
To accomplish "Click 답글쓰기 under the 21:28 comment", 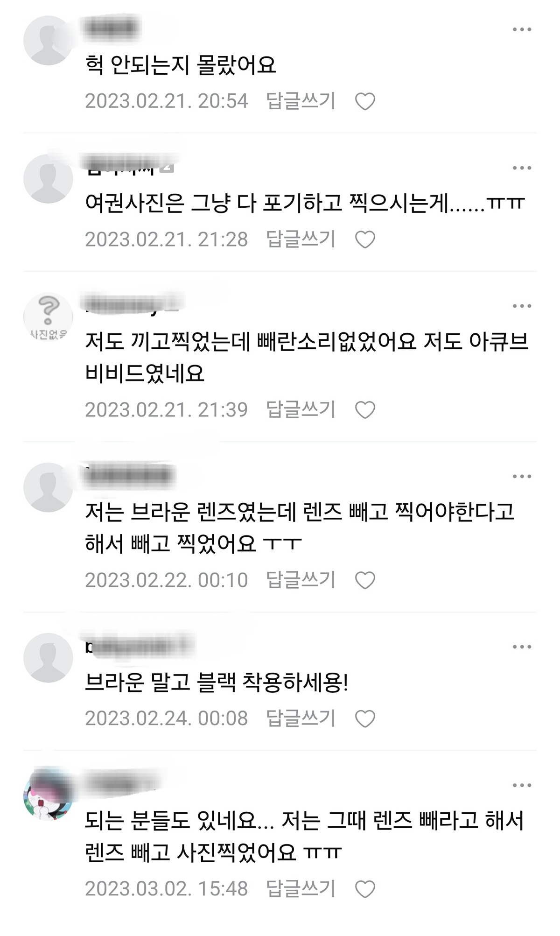I will click(301, 239).
